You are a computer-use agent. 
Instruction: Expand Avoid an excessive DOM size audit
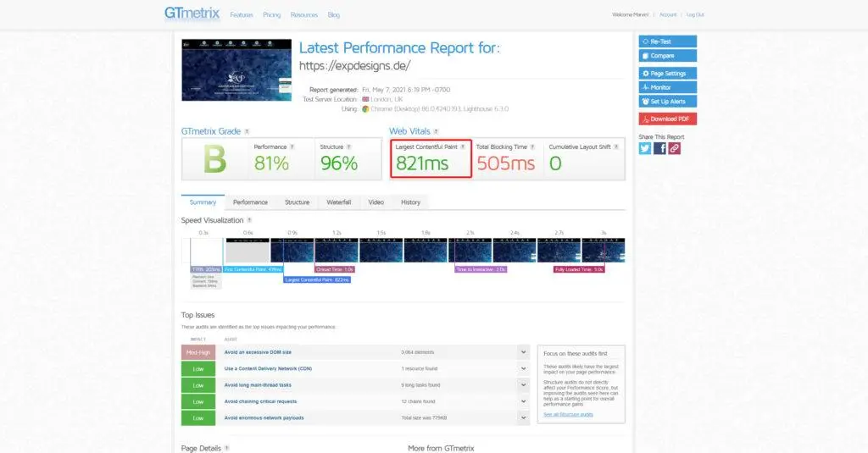pyautogui.click(x=523, y=352)
